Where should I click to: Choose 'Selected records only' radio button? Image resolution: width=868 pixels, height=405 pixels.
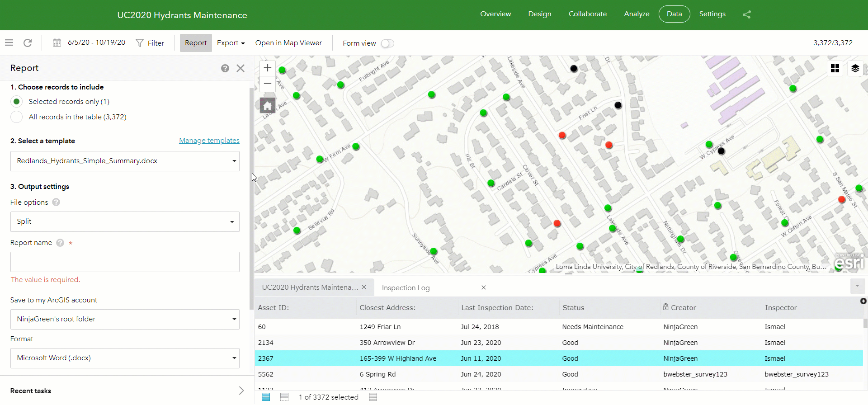(17, 102)
